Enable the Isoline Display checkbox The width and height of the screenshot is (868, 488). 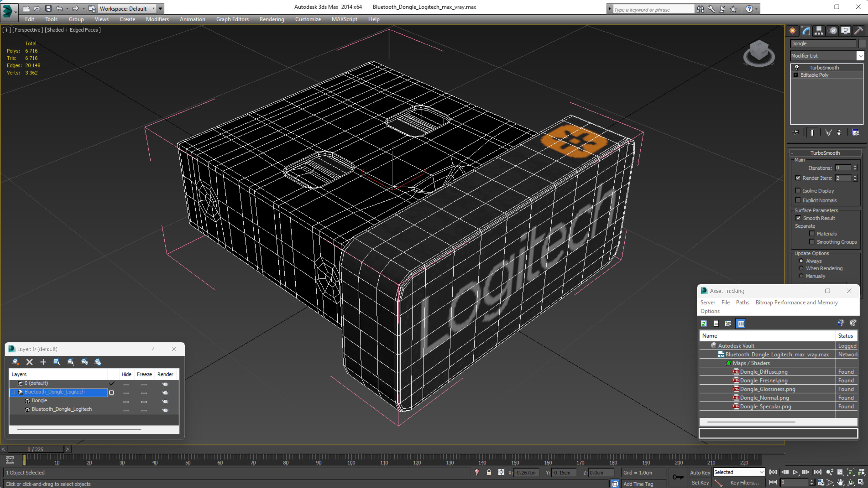click(798, 191)
